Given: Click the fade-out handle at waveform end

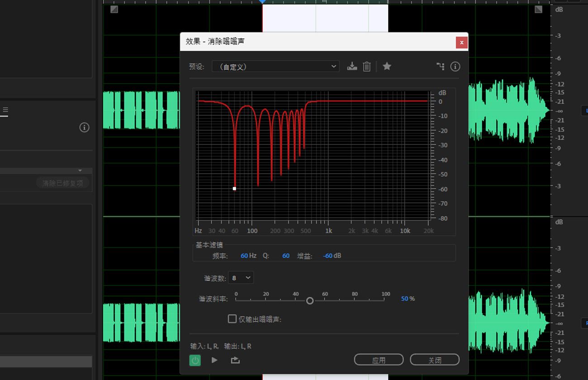Looking at the screenshot, I should (x=538, y=9).
